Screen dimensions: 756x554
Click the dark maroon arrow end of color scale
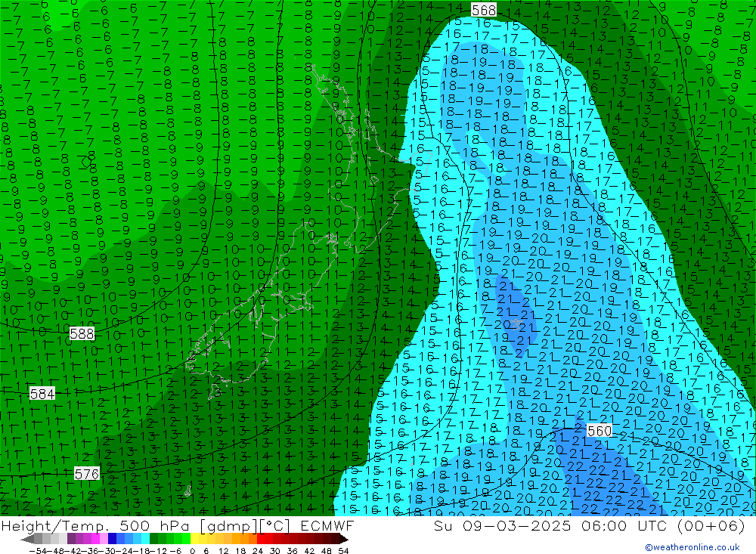(343, 539)
